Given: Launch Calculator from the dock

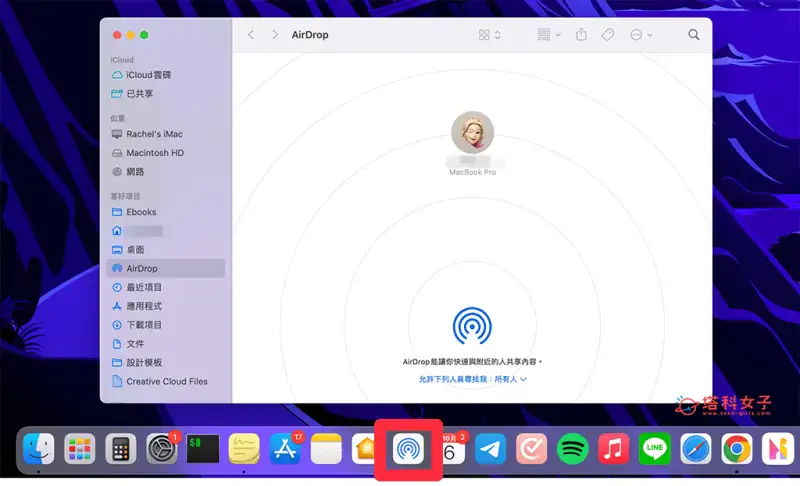Looking at the screenshot, I should pos(121,449).
